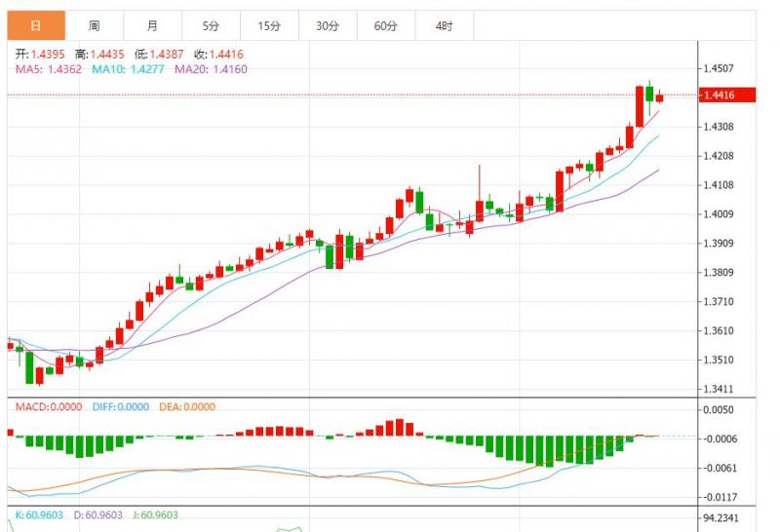This screenshot has width=780, height=532.
Task: Click the MA10: 1.4277 indicator label
Action: point(128,69)
